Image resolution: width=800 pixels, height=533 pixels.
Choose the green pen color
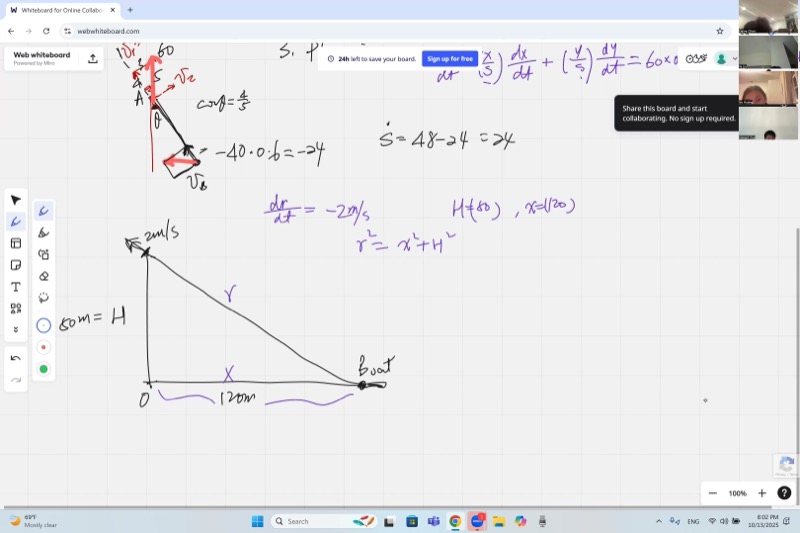tap(43, 369)
